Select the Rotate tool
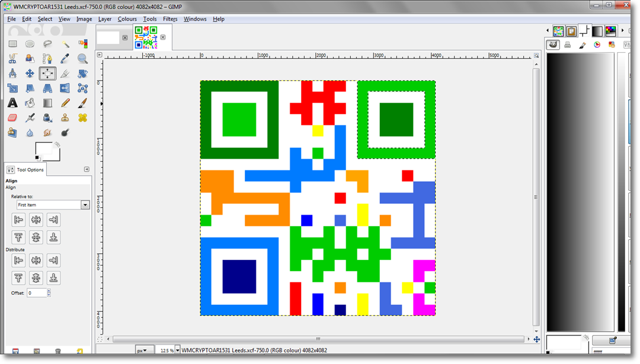The height and width of the screenshot is (364, 640). point(83,73)
